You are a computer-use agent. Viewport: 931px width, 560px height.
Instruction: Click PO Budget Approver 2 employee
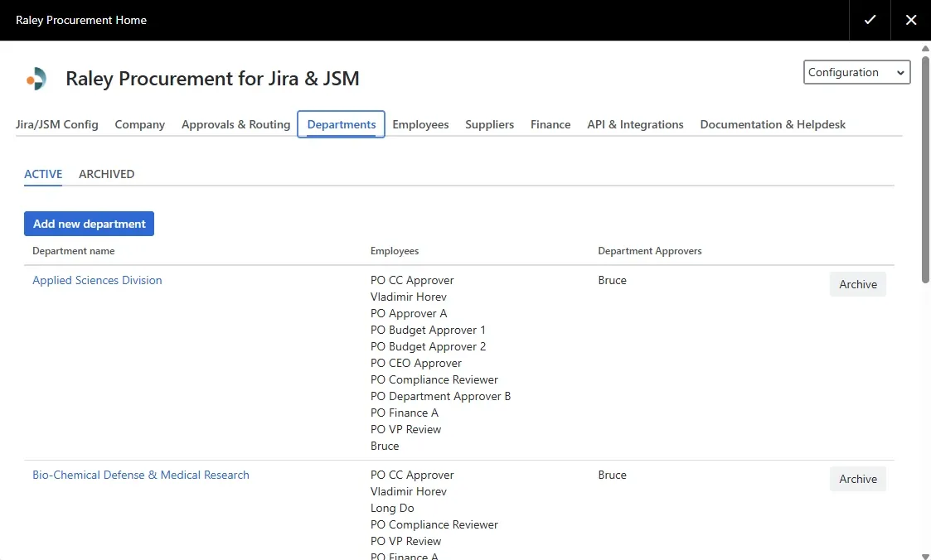428,346
